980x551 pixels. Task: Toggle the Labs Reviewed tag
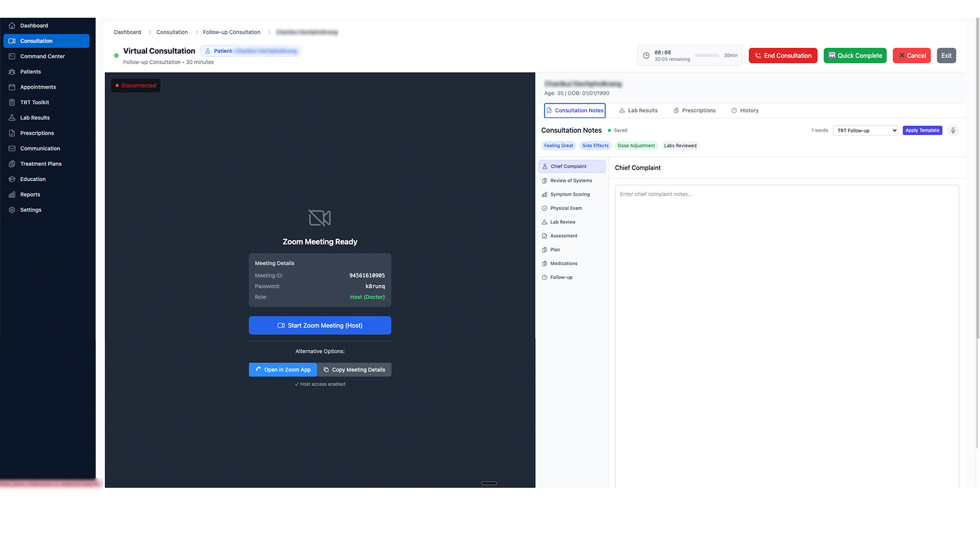[x=680, y=146]
